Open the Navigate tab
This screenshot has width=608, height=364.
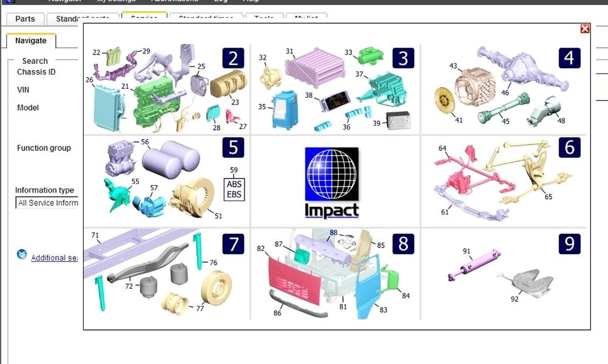31,41
